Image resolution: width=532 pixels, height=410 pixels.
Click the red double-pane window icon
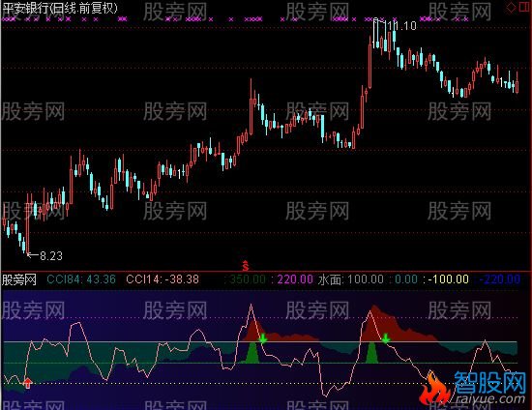coord(524,7)
